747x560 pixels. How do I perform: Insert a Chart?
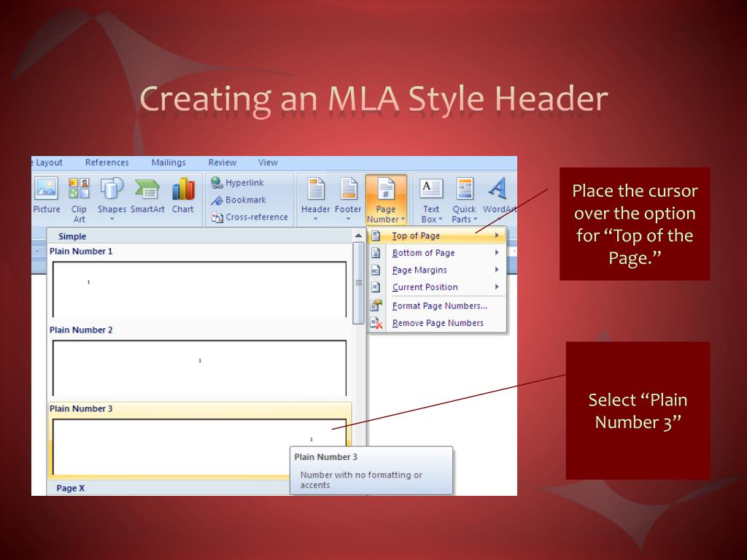(x=183, y=195)
